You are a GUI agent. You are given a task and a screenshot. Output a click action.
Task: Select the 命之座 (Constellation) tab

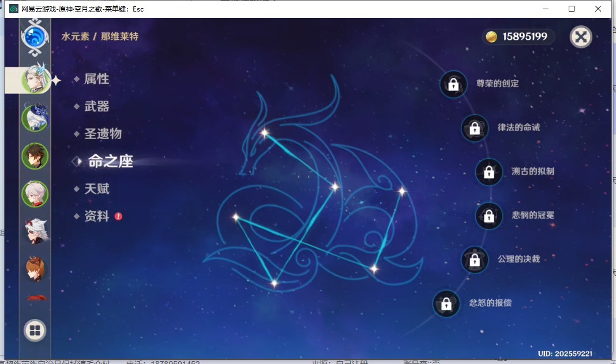tap(110, 162)
